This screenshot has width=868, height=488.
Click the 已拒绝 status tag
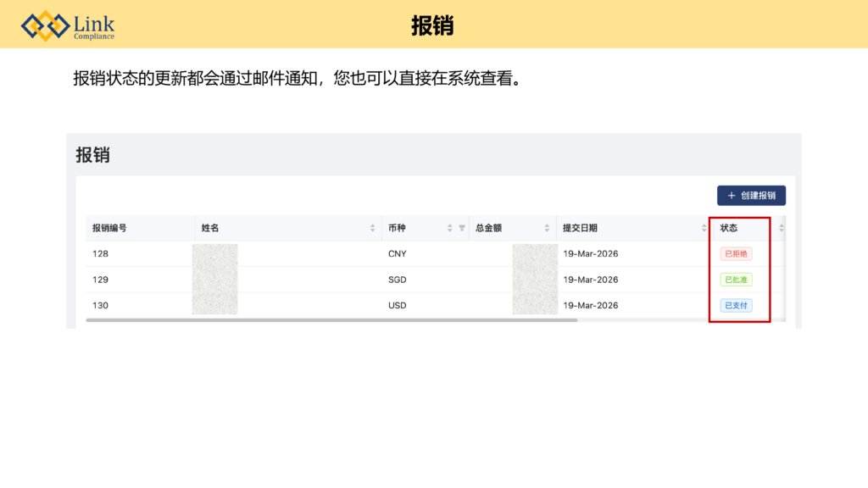click(x=736, y=253)
